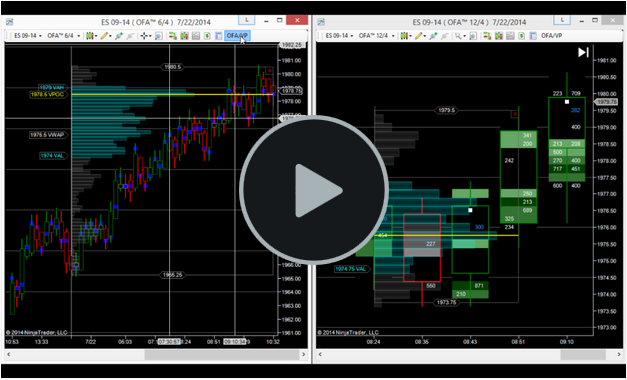This screenshot has height=380, width=627.
Task: Click the green dollar sheet icon in left toolbar
Action: 207,36
